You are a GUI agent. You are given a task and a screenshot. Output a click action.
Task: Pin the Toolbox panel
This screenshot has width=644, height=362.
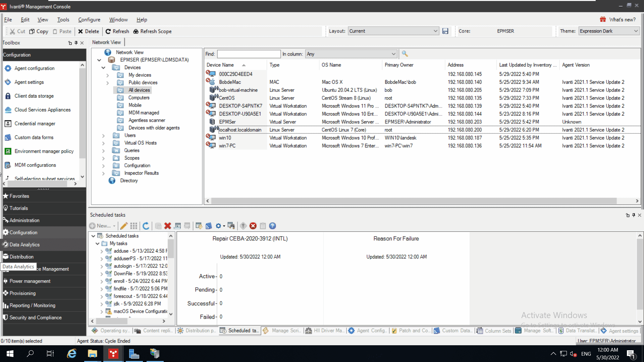[x=76, y=43]
